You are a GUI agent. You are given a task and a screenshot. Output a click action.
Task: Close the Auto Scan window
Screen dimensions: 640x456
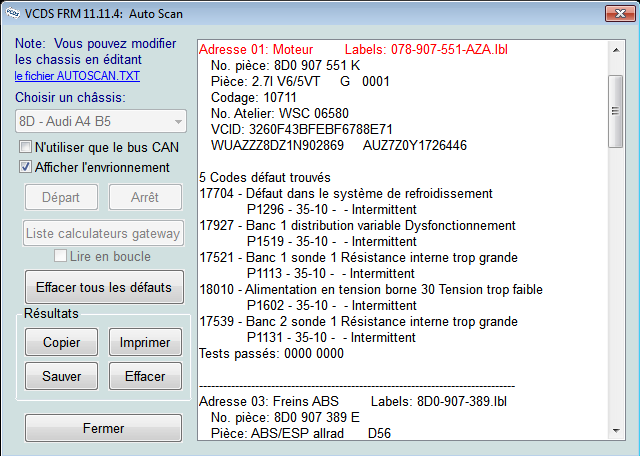tap(620, 13)
